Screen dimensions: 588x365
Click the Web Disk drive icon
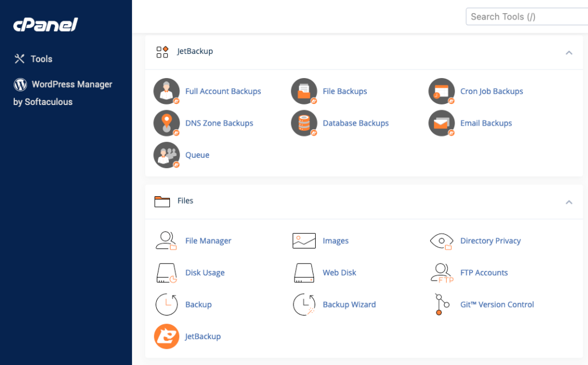click(304, 273)
